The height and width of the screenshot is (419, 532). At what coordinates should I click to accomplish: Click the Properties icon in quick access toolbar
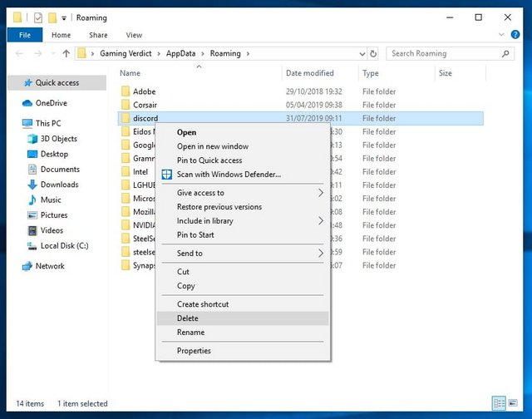[x=38, y=17]
